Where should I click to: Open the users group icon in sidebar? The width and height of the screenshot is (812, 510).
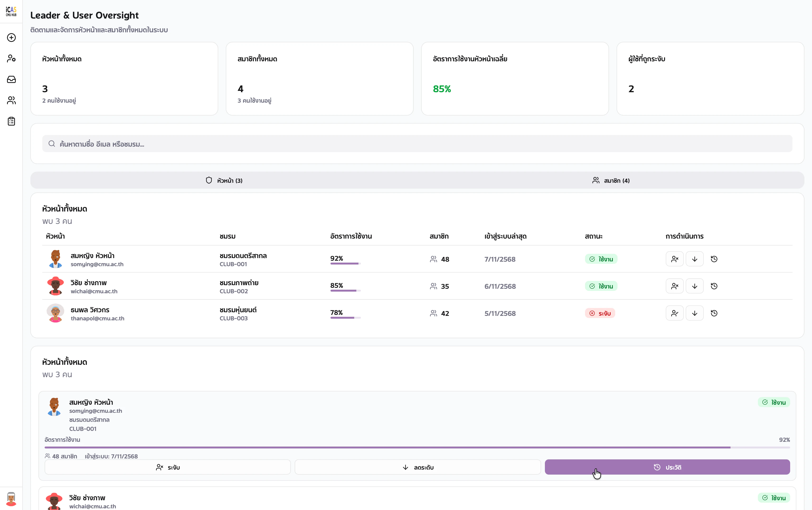click(11, 100)
